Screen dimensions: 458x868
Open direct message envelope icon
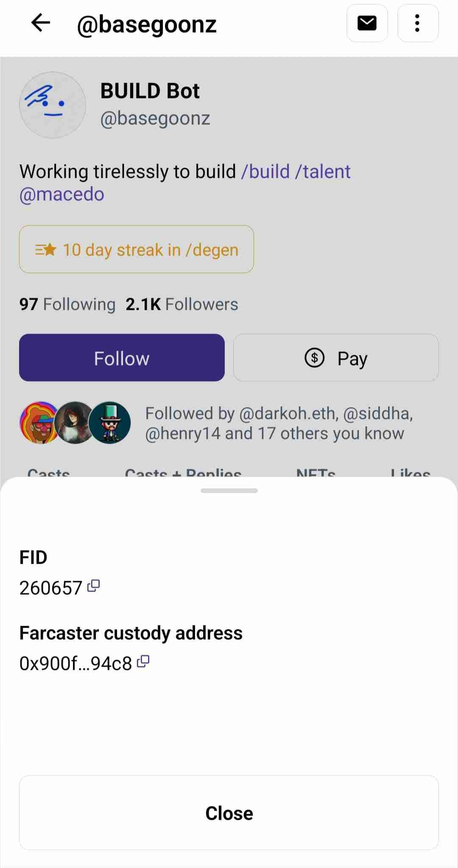pyautogui.click(x=367, y=23)
